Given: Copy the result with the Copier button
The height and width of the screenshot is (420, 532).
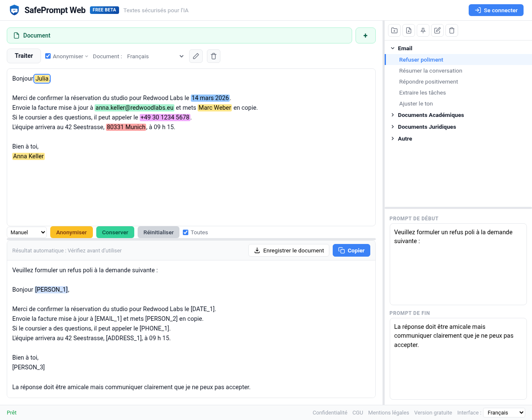Looking at the screenshot, I should coord(351,250).
